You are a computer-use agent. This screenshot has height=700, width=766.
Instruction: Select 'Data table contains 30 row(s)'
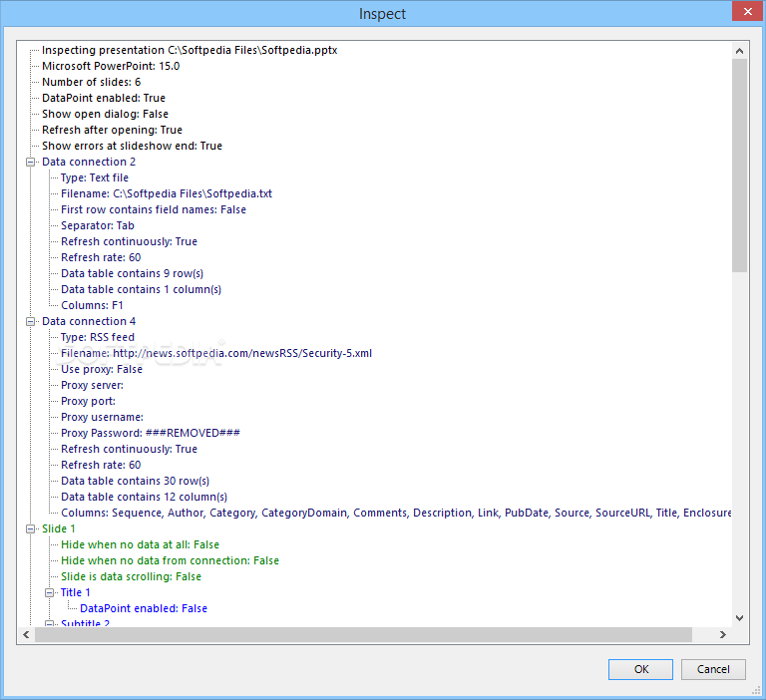[136, 482]
